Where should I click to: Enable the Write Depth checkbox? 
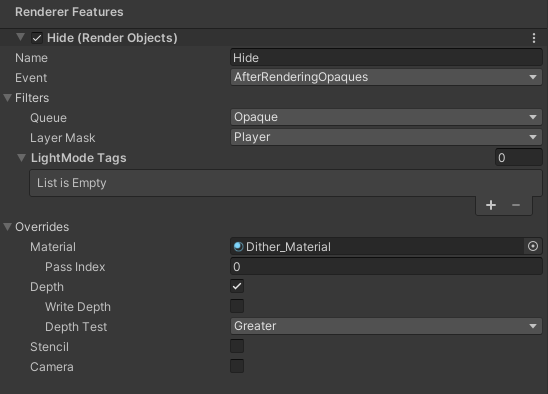[237, 306]
